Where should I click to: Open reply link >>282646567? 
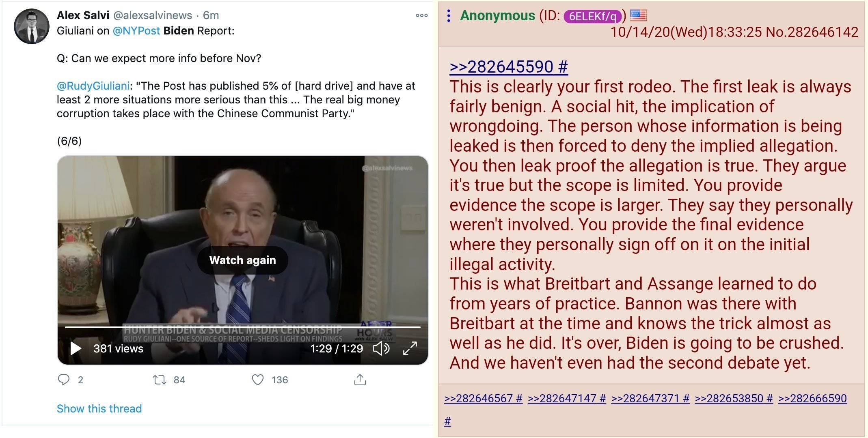483,399
